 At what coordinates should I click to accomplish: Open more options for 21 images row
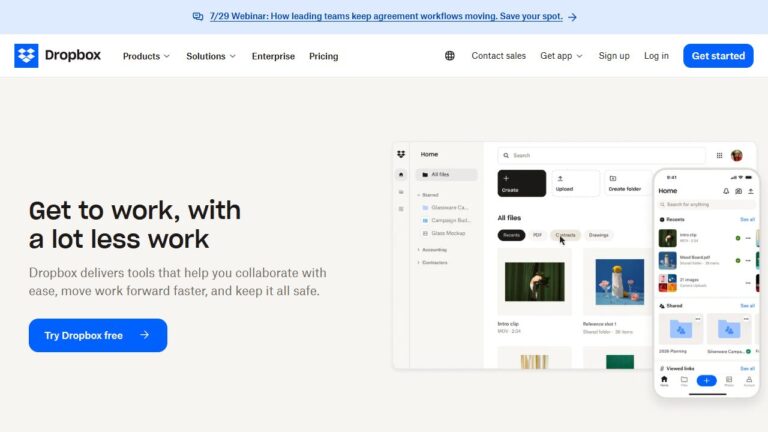point(748,283)
